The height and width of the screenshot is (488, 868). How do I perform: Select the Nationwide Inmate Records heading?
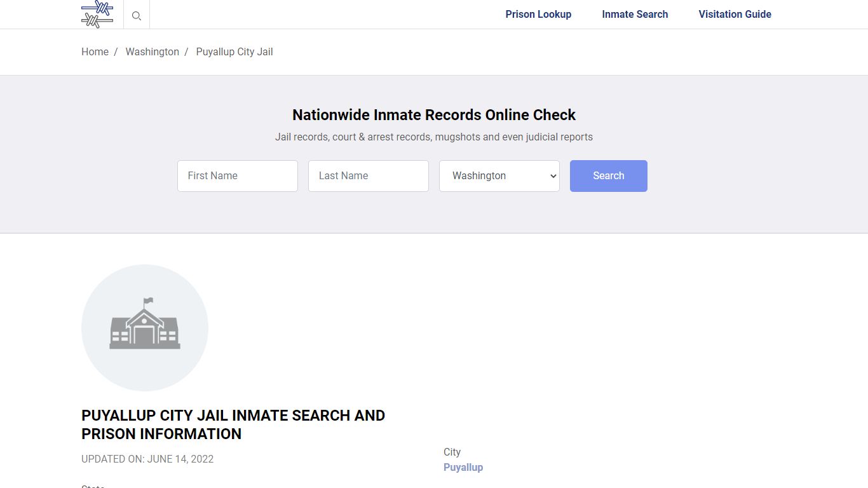pyautogui.click(x=434, y=115)
